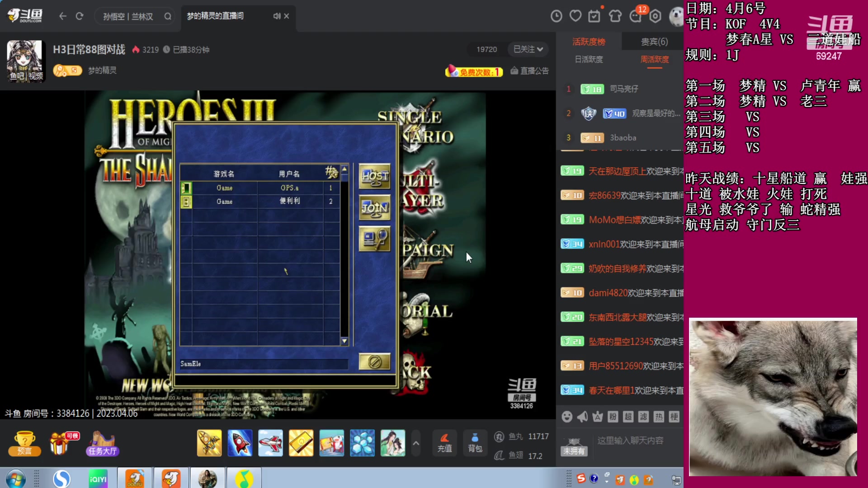Open the watch history clock icon
This screenshot has width=868, height=488.
[556, 16]
